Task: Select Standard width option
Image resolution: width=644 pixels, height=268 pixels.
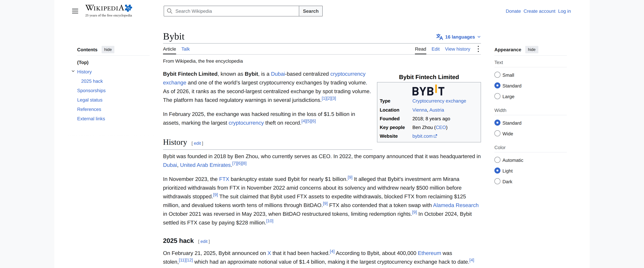Action: pyautogui.click(x=497, y=123)
